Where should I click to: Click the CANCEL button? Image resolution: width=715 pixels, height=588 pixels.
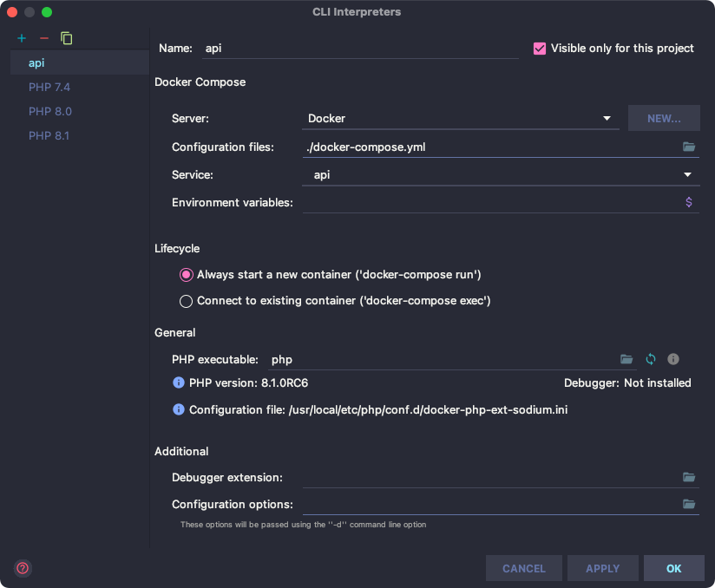(524, 568)
